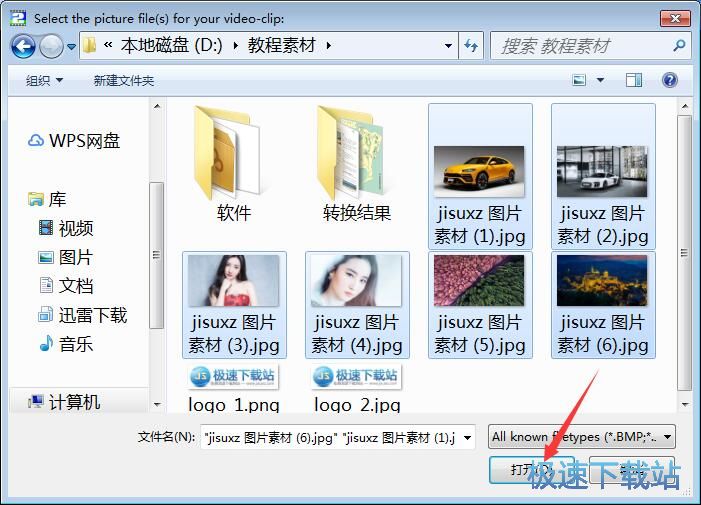Open All known filetypes dropdown

pos(581,437)
